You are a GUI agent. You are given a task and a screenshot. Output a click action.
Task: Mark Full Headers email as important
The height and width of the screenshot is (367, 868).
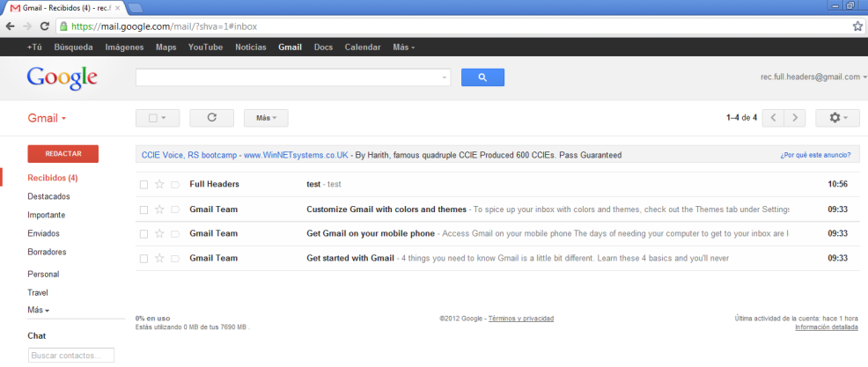click(175, 184)
